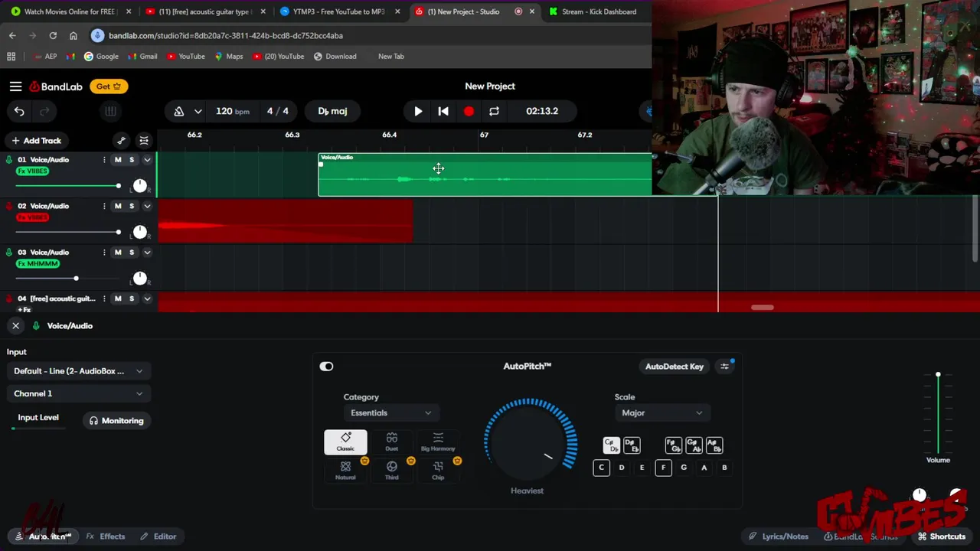Open the Channel 1 dropdown

click(x=77, y=393)
